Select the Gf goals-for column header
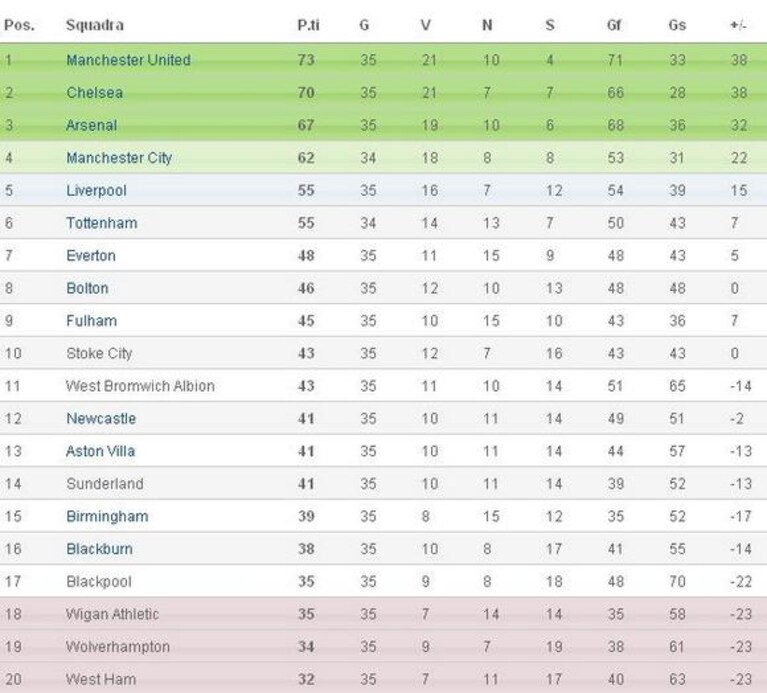Screen dimensions: 767x693 tap(614, 25)
